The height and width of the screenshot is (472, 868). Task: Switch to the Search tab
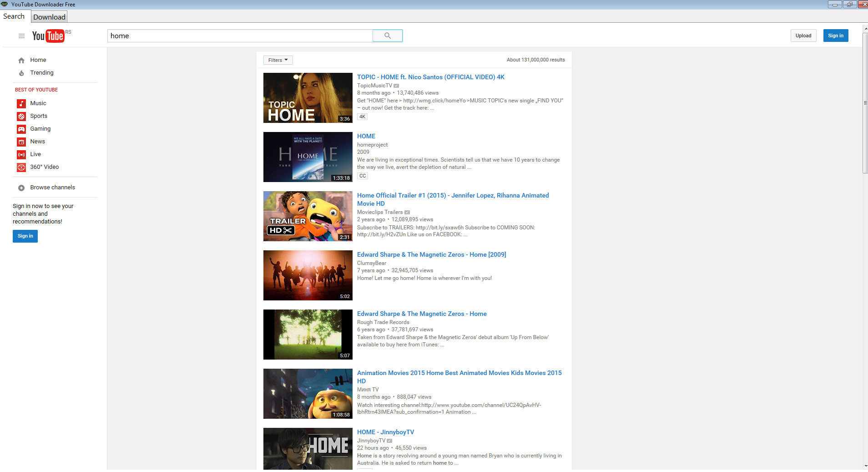pyautogui.click(x=14, y=16)
